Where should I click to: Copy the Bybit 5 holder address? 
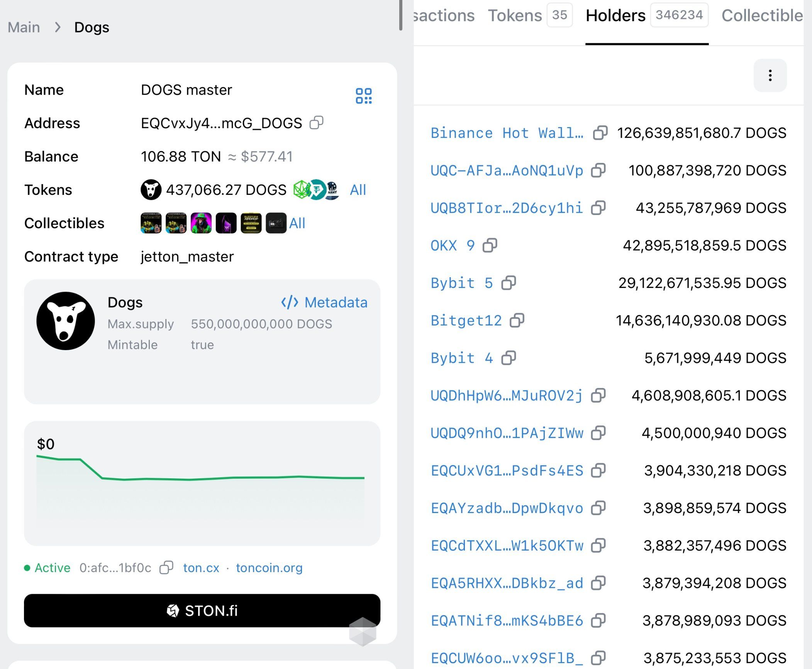[508, 283]
